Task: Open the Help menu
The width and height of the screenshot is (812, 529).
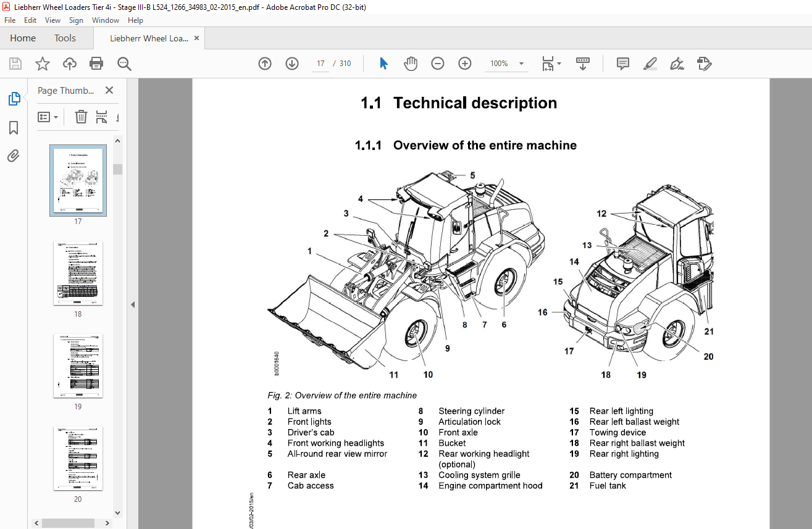Action: (135, 20)
